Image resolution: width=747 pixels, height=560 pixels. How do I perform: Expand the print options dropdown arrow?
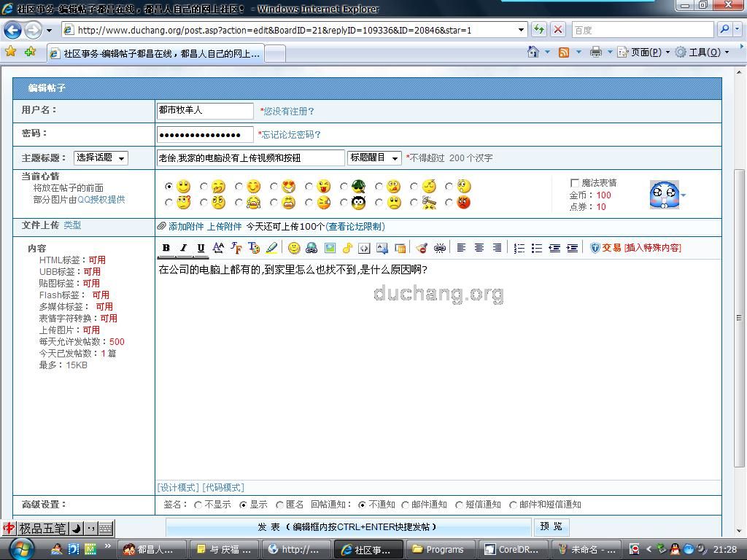(609, 52)
